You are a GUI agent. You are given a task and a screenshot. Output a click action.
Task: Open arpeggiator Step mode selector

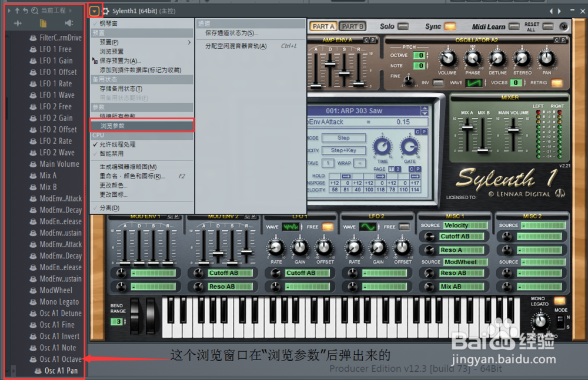(344, 138)
